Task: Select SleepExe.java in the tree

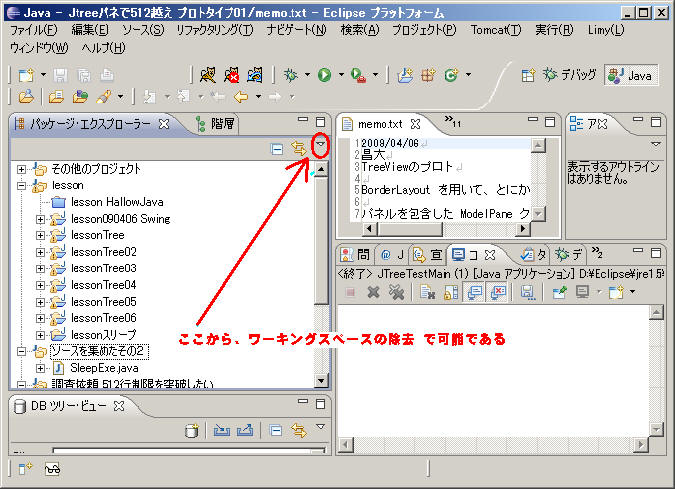Action: (x=106, y=368)
